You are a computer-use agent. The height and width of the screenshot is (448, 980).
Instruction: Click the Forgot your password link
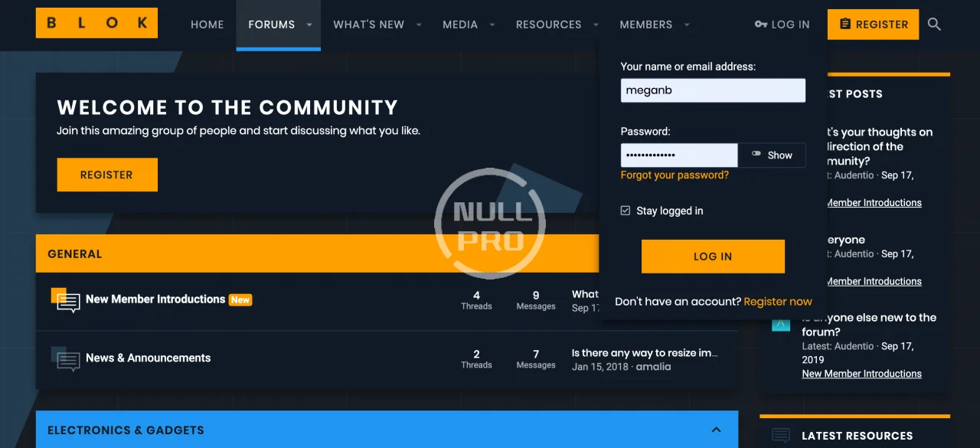(675, 175)
